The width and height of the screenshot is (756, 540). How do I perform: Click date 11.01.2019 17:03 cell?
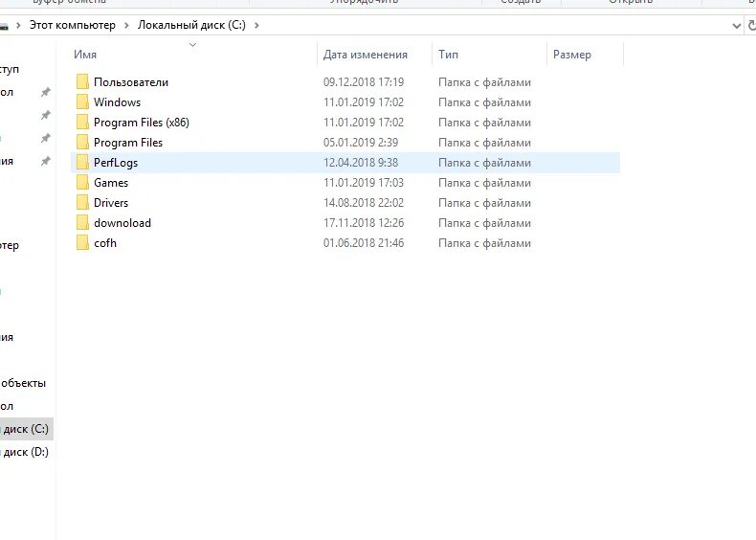(x=364, y=183)
